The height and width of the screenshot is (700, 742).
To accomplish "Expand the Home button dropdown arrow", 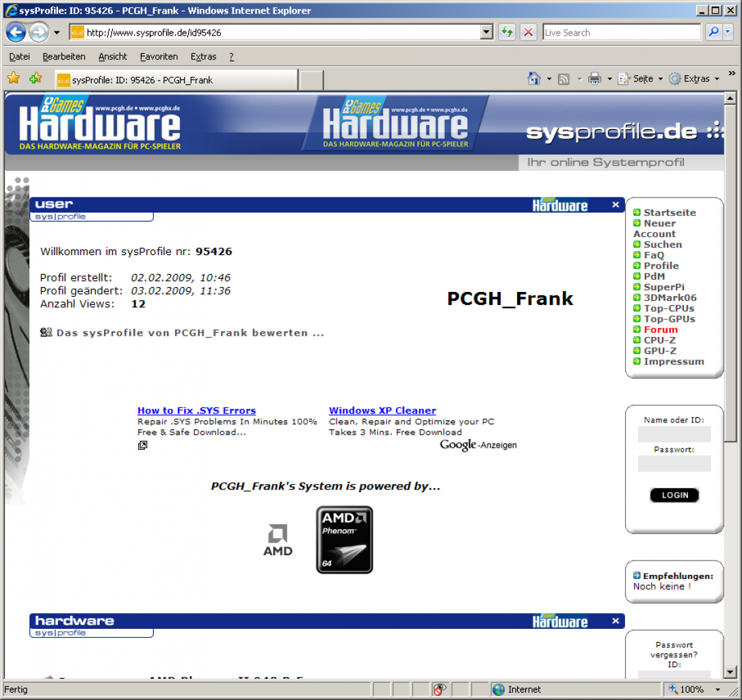I will 549,79.
